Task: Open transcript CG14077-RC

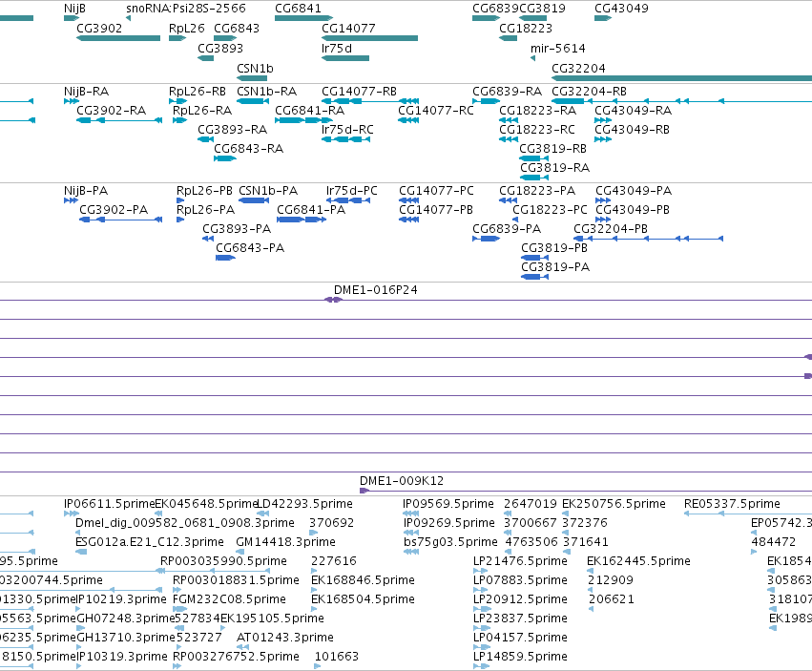Action: [435, 111]
